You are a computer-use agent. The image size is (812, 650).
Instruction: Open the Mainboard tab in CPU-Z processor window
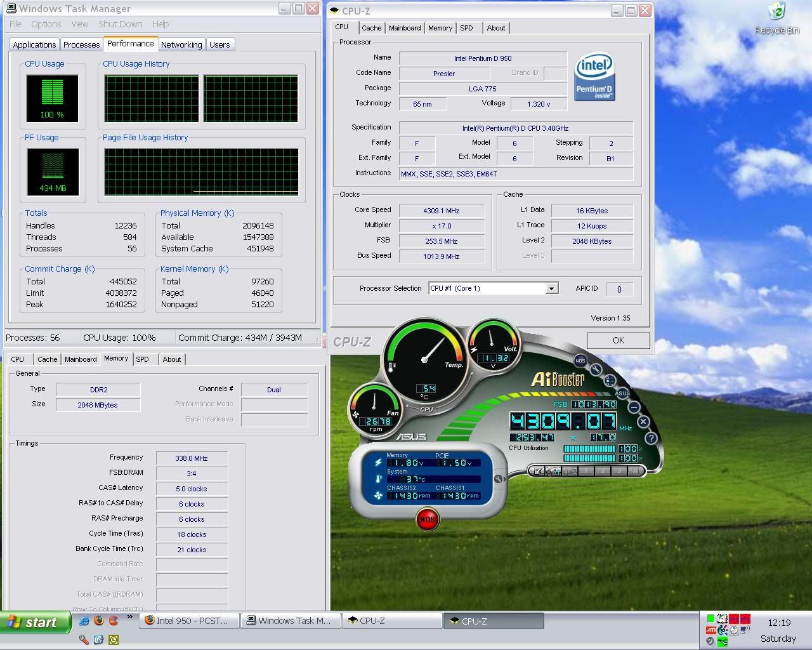tap(405, 28)
